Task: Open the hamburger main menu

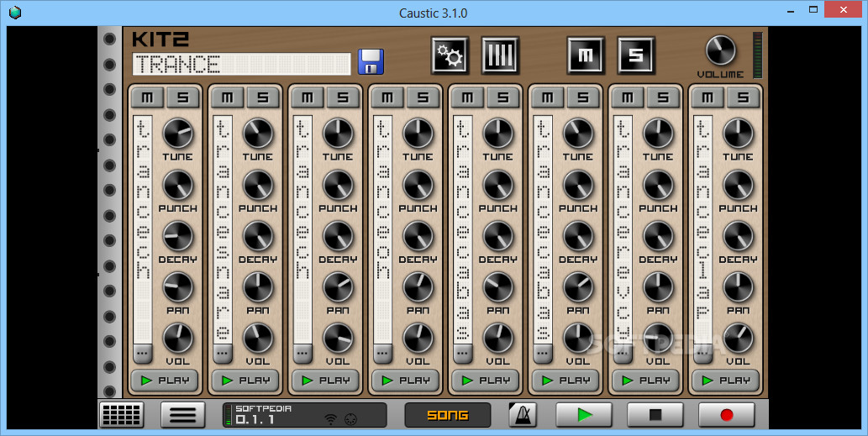Action: click(182, 414)
